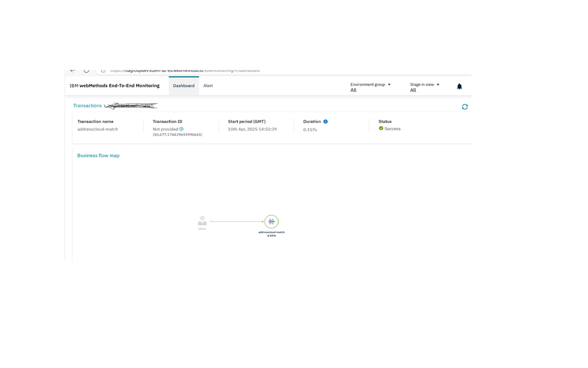Click the browser reload button
The width and height of the screenshot is (588, 368).
click(86, 71)
